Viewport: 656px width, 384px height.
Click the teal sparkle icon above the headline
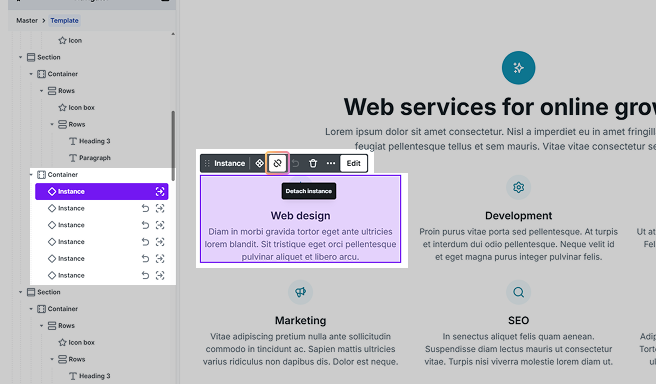tap(518, 68)
